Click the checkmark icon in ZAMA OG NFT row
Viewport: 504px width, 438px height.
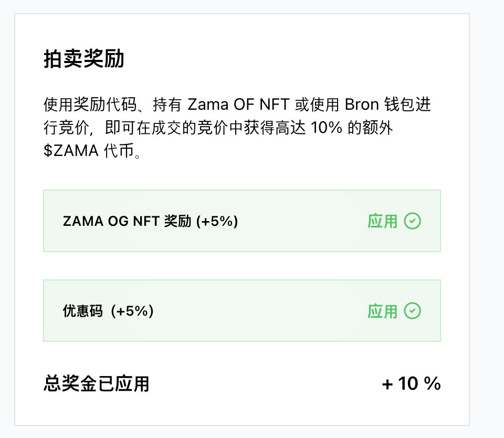[413, 221]
